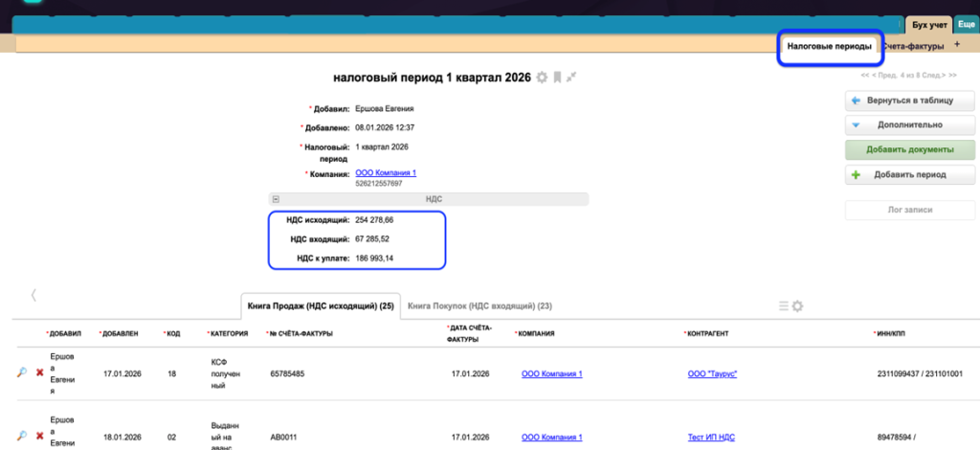Click the collapse arrows icon beside the title
Viewport: 980px width, 450px height.
(x=571, y=77)
